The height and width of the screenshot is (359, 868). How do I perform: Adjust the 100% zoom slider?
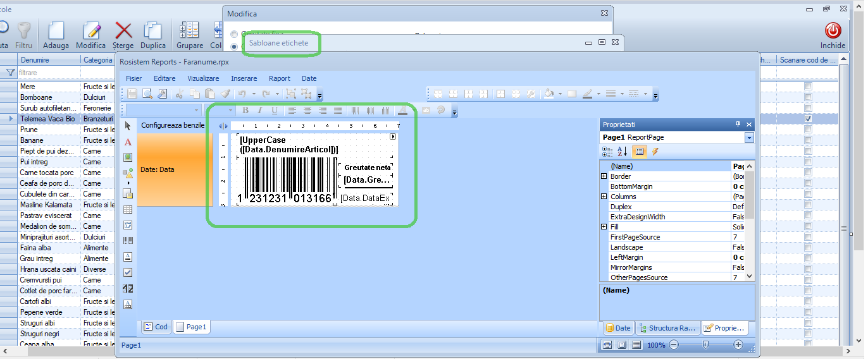(705, 345)
